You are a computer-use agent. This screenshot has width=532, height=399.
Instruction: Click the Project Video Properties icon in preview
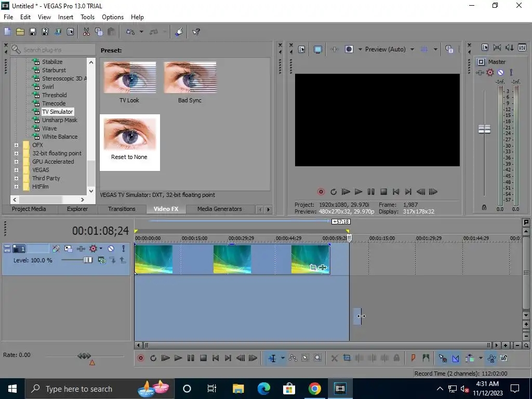(302, 49)
